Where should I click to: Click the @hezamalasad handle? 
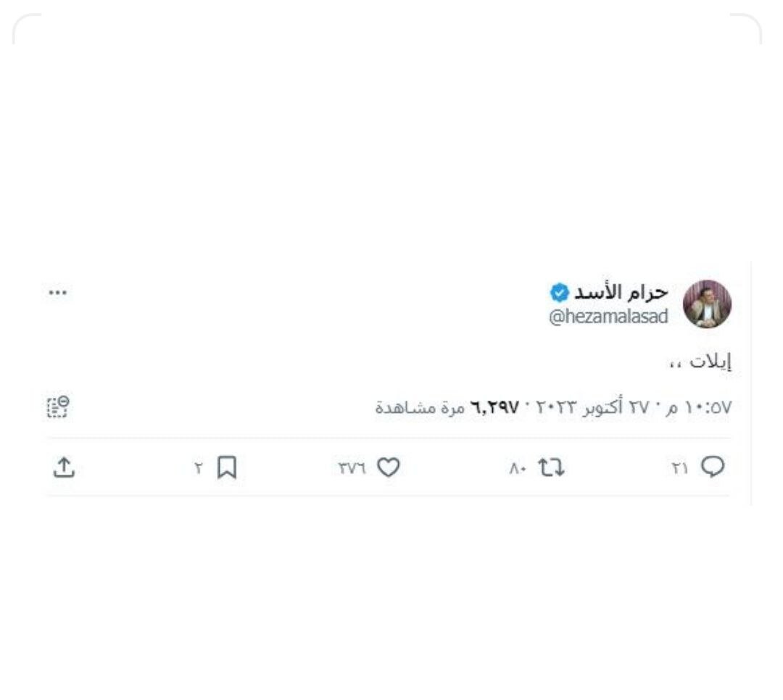608,317
